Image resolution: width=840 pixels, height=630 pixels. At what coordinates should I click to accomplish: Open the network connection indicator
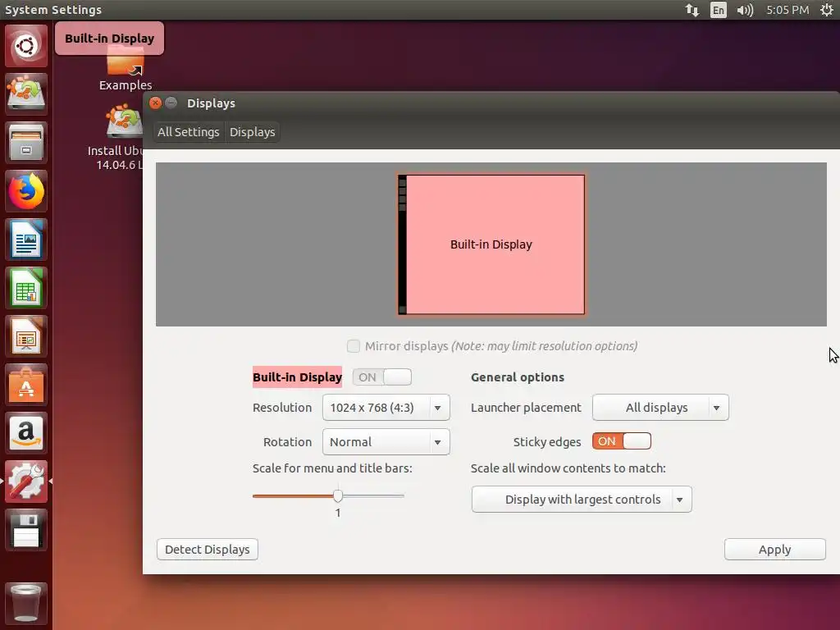point(692,10)
